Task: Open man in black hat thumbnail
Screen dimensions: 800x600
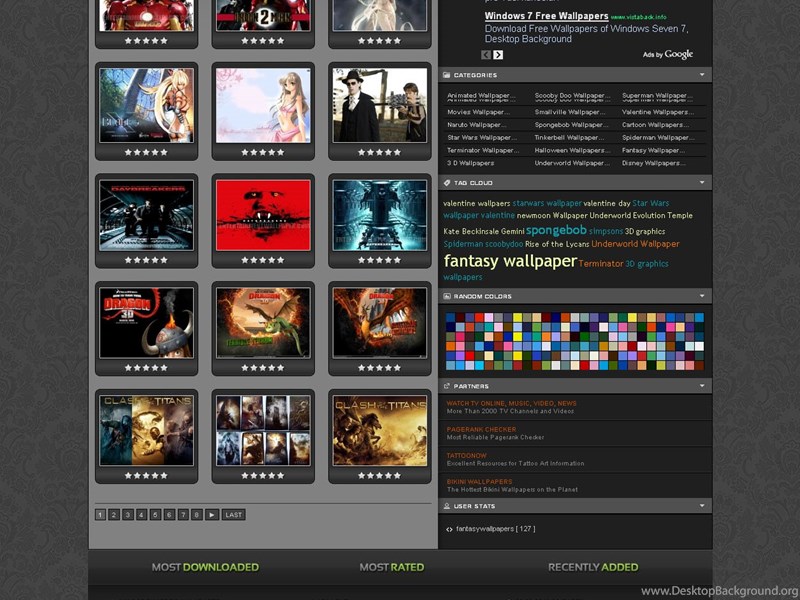Action: (x=380, y=105)
